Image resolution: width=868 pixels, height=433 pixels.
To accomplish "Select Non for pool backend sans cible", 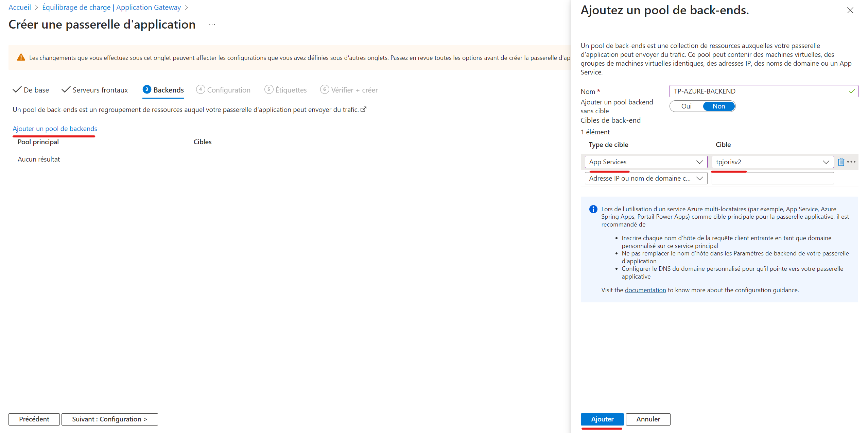I will [x=718, y=106].
